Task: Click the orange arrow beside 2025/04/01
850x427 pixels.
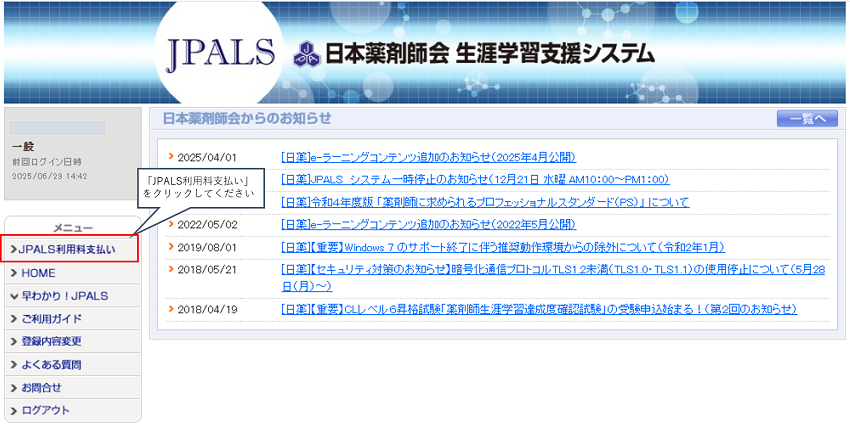Action: [171, 157]
